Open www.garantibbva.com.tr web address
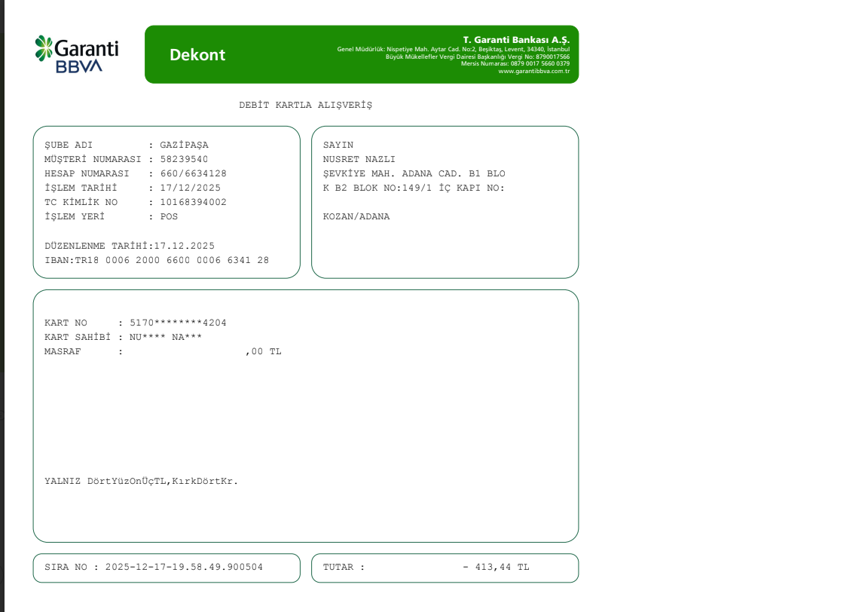The height and width of the screenshot is (612, 868). (533, 71)
